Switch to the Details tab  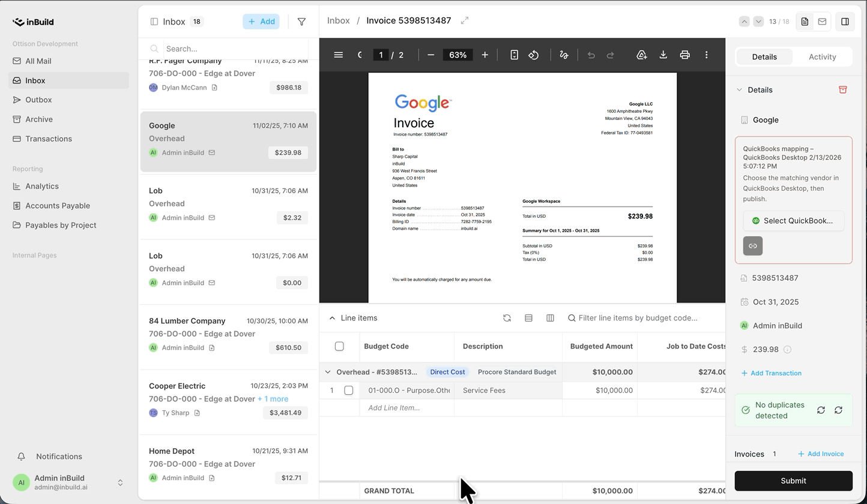(x=764, y=57)
